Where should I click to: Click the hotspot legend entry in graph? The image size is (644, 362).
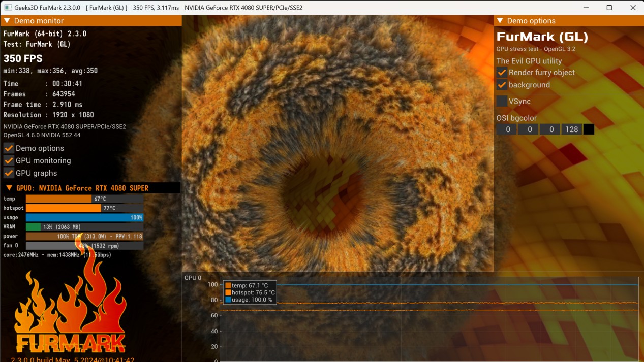[x=250, y=293]
